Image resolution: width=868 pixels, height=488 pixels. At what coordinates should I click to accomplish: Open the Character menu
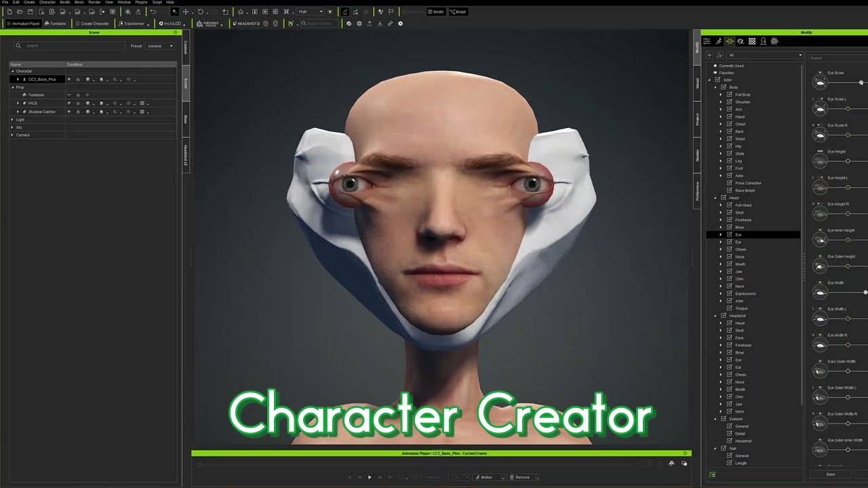point(47,2)
